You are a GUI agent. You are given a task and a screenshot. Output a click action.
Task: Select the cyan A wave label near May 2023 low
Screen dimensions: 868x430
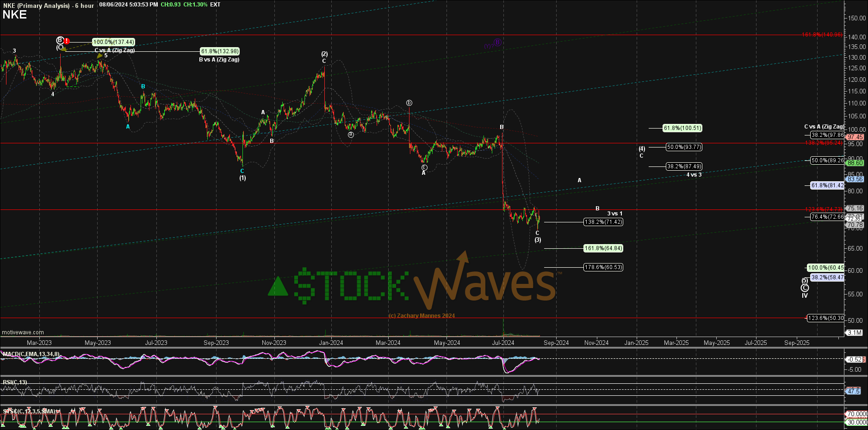[128, 127]
